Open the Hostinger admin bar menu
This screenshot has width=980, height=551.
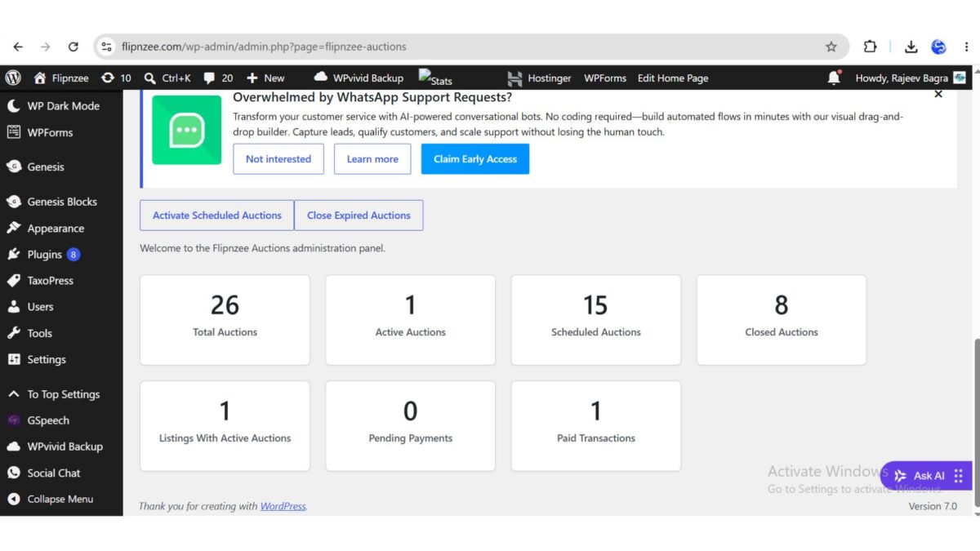pyautogui.click(x=539, y=78)
